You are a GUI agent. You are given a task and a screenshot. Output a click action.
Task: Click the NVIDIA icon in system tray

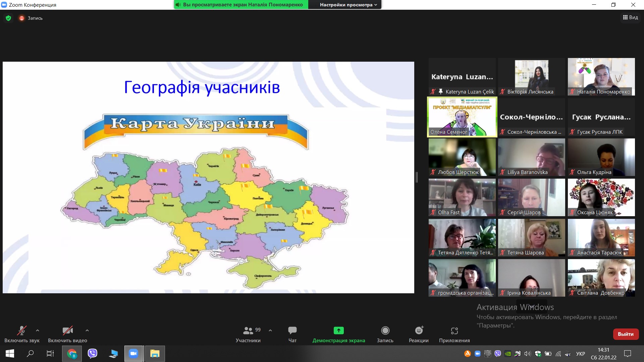coord(508,354)
